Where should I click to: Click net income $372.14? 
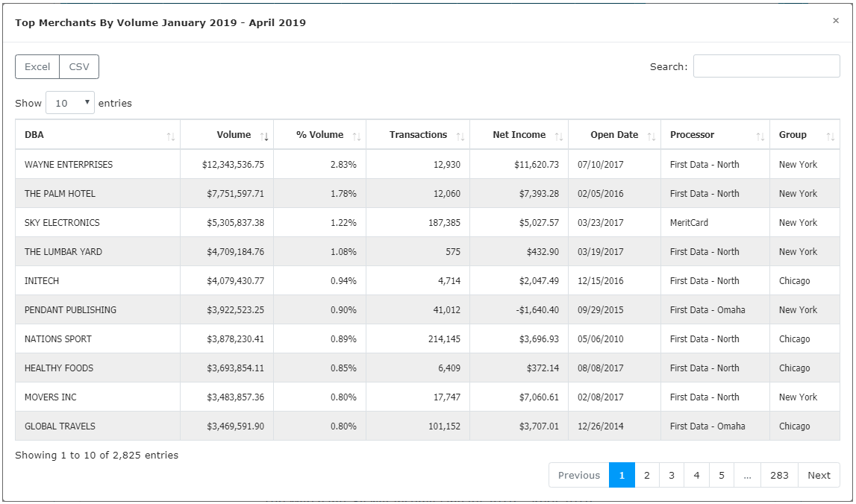pyautogui.click(x=543, y=368)
